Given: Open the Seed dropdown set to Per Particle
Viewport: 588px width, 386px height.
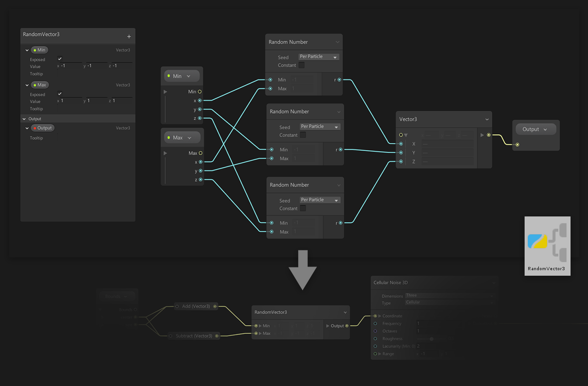Looking at the screenshot, I should (318, 56).
